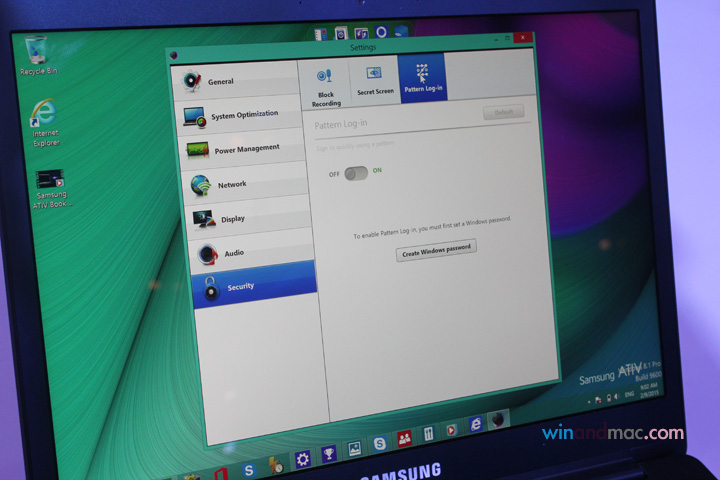720x480 pixels.
Task: Click the greyed-out Default button
Action: click(504, 112)
